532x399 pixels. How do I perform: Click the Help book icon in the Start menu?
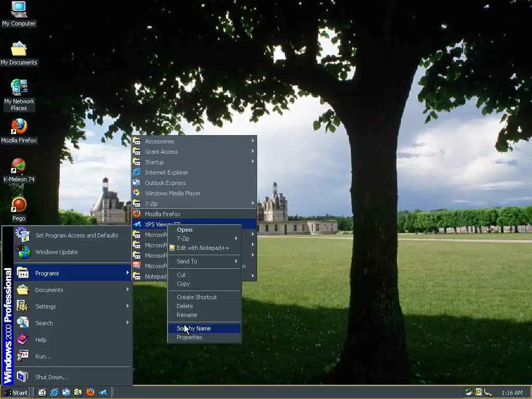point(23,339)
